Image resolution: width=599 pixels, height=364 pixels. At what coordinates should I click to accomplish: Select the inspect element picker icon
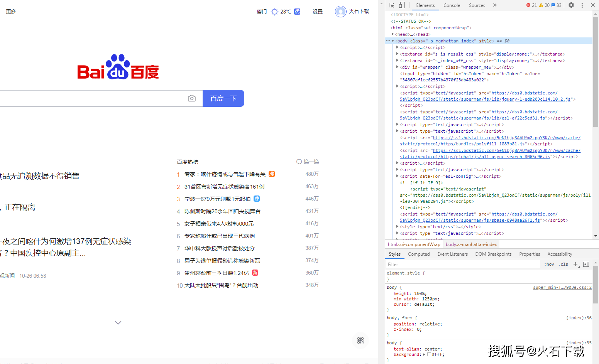tap(391, 5)
